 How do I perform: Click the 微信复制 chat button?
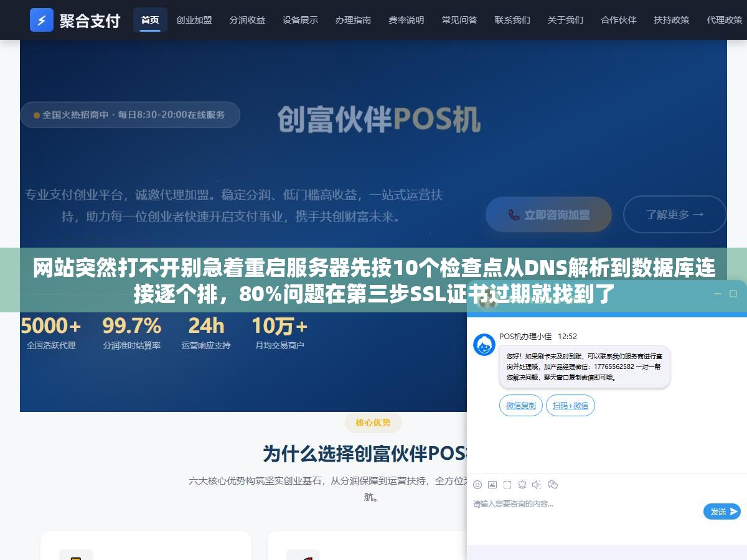(x=521, y=406)
